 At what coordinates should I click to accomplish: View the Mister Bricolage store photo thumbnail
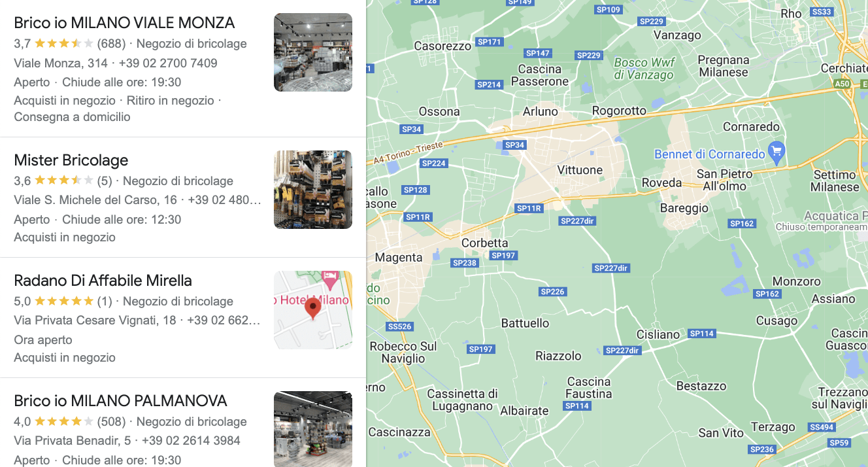pyautogui.click(x=313, y=190)
